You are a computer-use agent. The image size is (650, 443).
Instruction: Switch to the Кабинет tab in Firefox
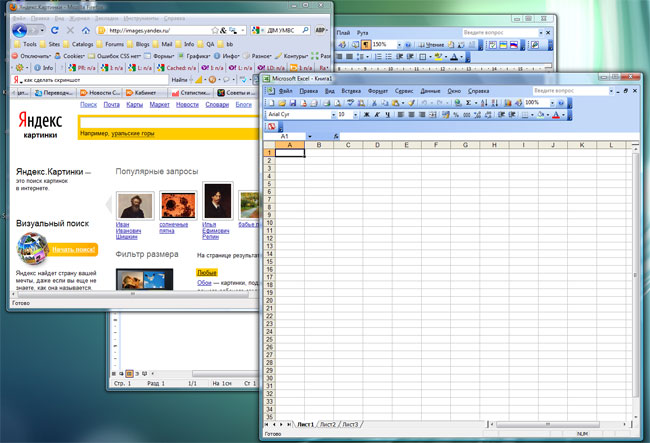pyautogui.click(x=145, y=92)
